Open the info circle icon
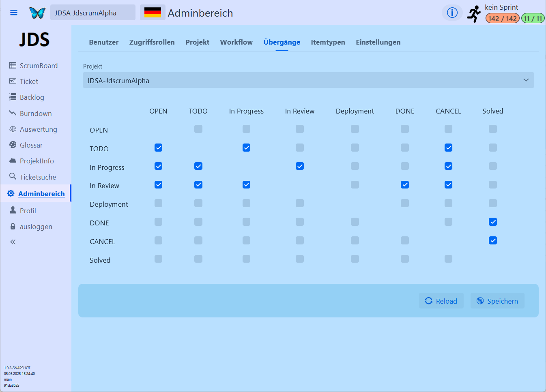Image resolution: width=546 pixels, height=392 pixels. (x=452, y=13)
